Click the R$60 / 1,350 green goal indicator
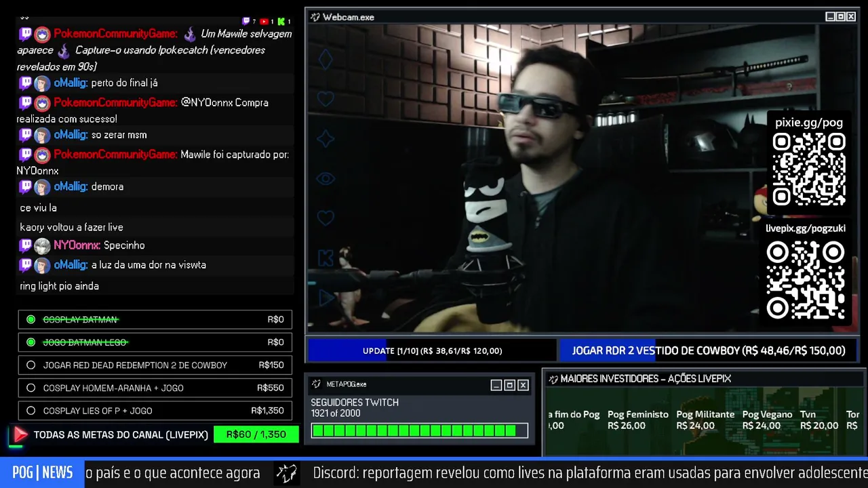 point(256,434)
